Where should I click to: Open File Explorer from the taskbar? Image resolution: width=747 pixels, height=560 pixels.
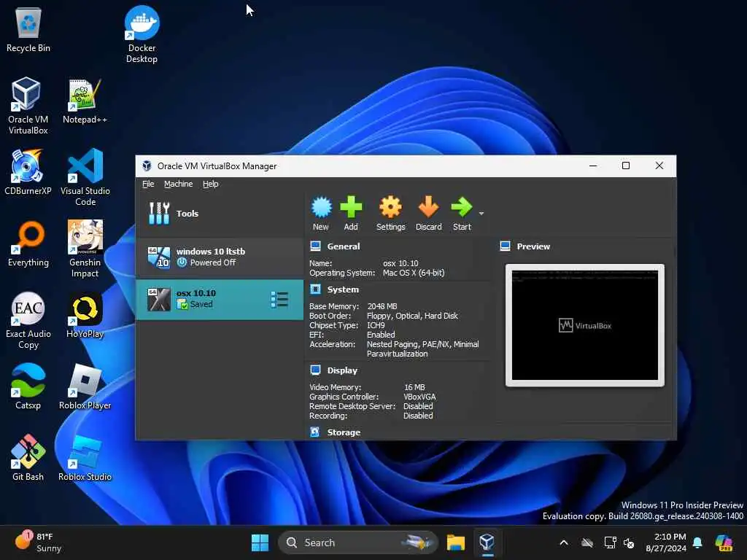[455, 542]
